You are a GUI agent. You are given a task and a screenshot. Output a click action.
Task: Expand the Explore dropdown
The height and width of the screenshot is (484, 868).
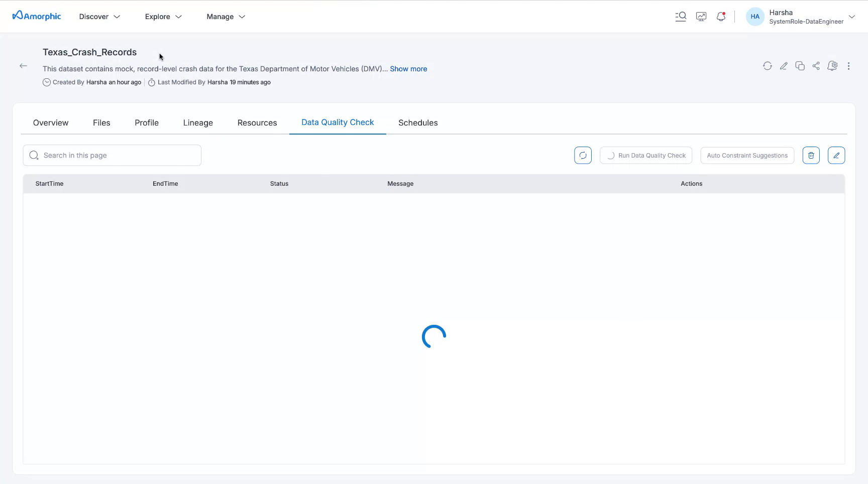[163, 17]
